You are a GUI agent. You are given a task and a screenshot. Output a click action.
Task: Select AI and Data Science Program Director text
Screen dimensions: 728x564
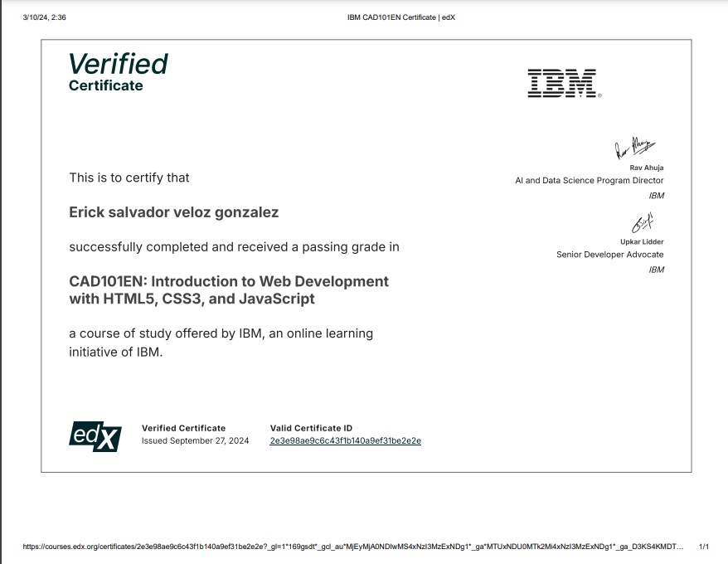590,180
